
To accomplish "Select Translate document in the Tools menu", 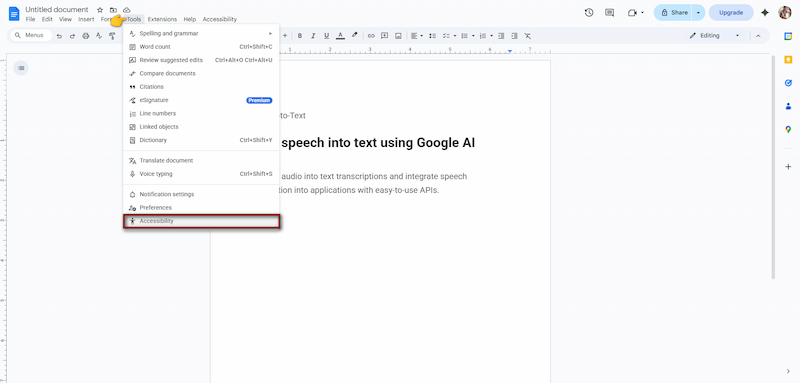I will pos(201,161).
